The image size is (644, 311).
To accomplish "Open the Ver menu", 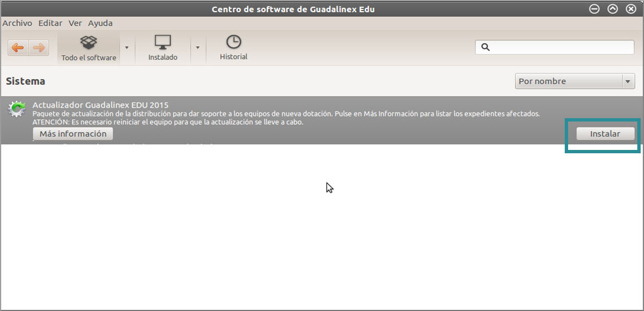I will (x=75, y=23).
